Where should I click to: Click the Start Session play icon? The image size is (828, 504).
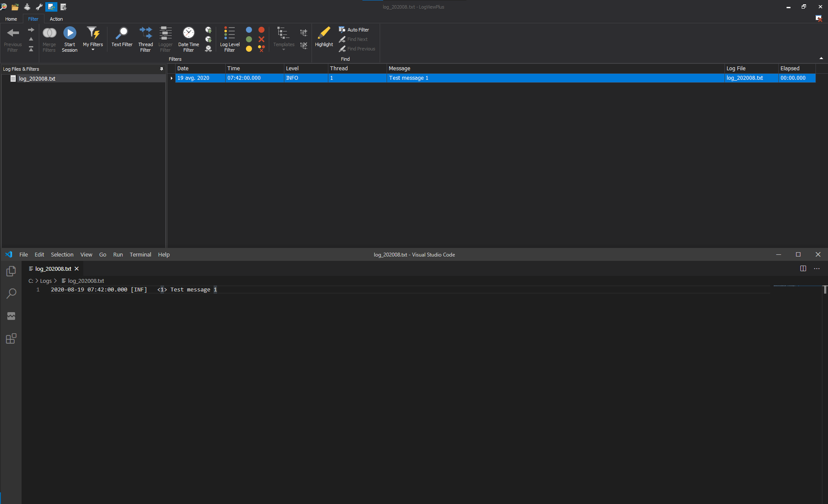pos(69,33)
